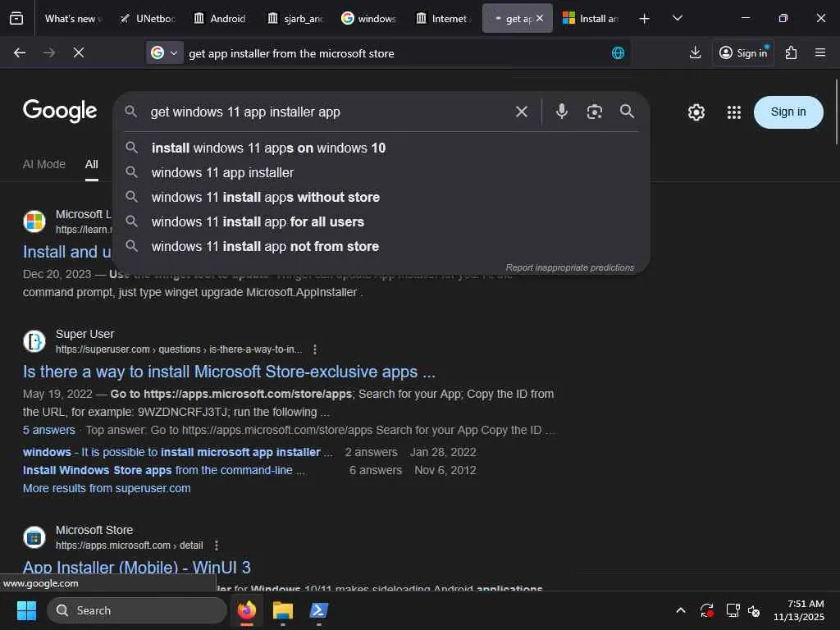Open PowerShell from the taskbar
The image size is (840, 630).
tap(319, 610)
